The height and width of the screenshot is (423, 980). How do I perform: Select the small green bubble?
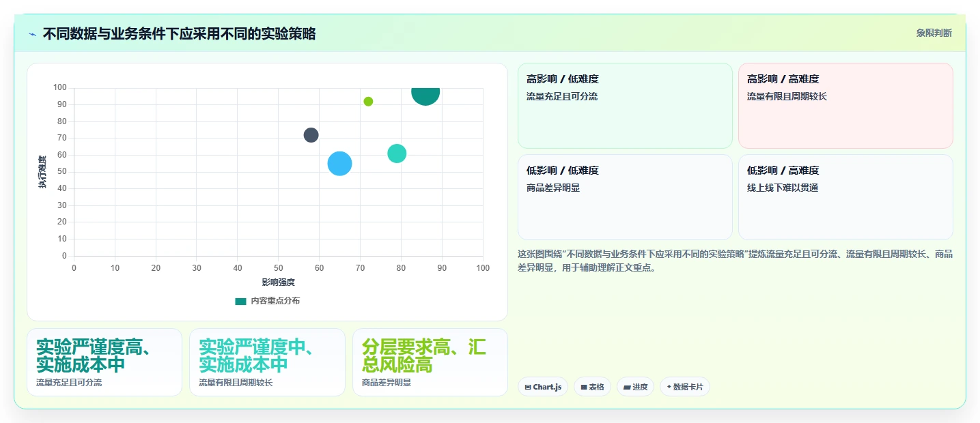(x=368, y=102)
